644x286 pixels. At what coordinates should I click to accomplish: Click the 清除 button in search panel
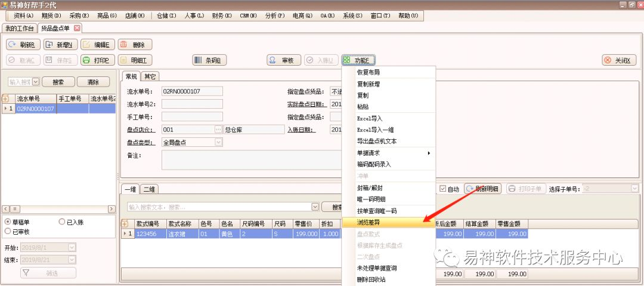coord(94,82)
